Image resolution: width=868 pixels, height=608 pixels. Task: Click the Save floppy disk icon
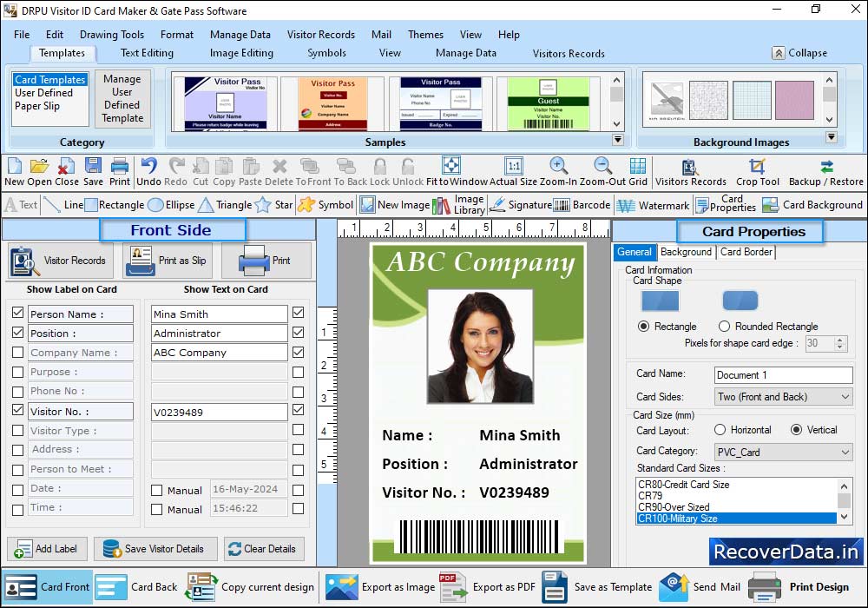(x=93, y=166)
